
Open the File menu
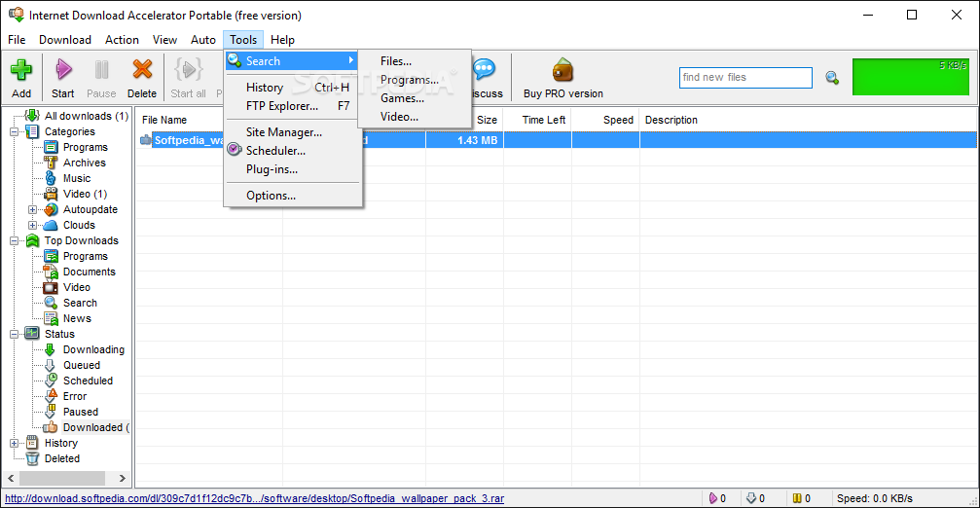coord(17,39)
